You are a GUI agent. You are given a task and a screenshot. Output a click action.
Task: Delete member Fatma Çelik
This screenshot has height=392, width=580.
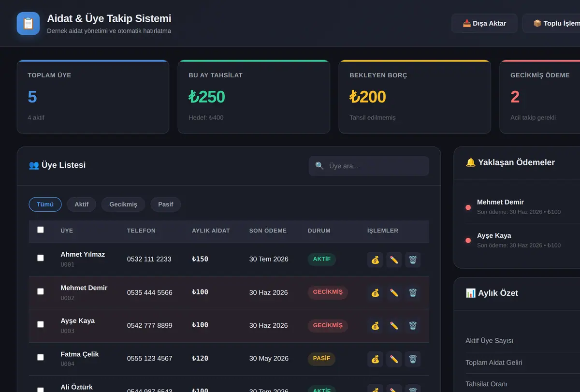tap(413, 359)
